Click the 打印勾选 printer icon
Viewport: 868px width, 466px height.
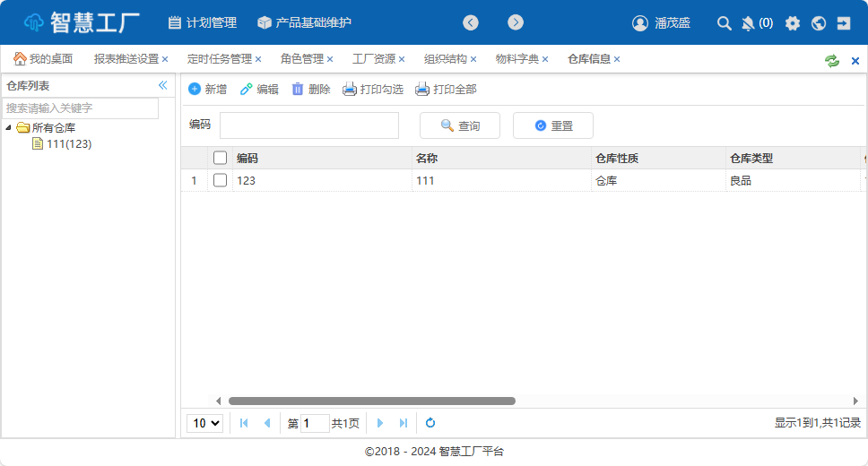pos(350,90)
